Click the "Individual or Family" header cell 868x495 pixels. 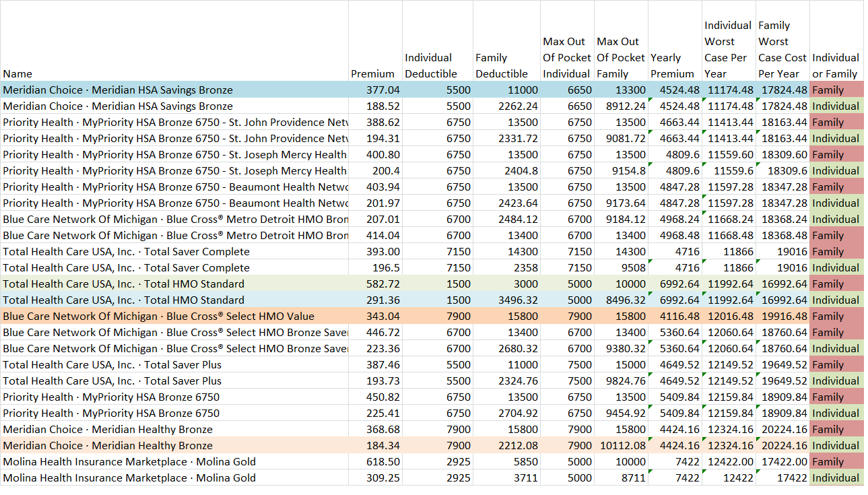836,41
